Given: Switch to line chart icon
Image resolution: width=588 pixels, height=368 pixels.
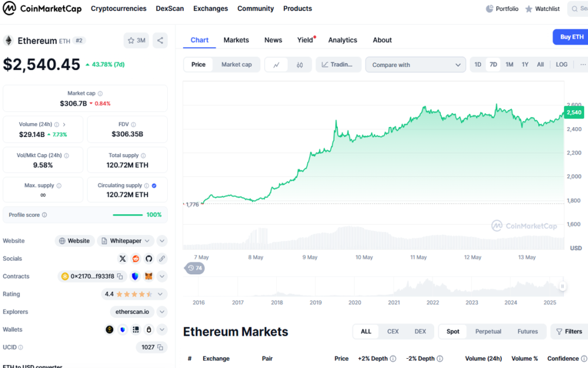Looking at the screenshot, I should (x=276, y=64).
